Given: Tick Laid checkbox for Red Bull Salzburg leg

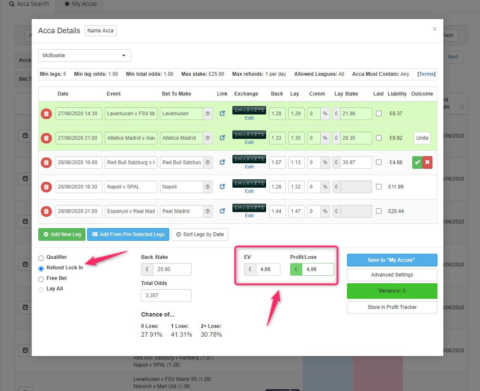Looking at the screenshot, I should [379, 162].
